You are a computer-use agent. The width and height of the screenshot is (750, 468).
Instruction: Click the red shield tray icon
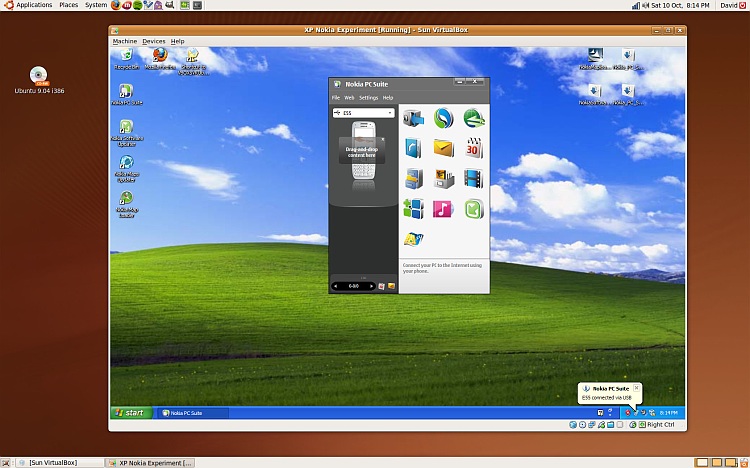[628, 412]
